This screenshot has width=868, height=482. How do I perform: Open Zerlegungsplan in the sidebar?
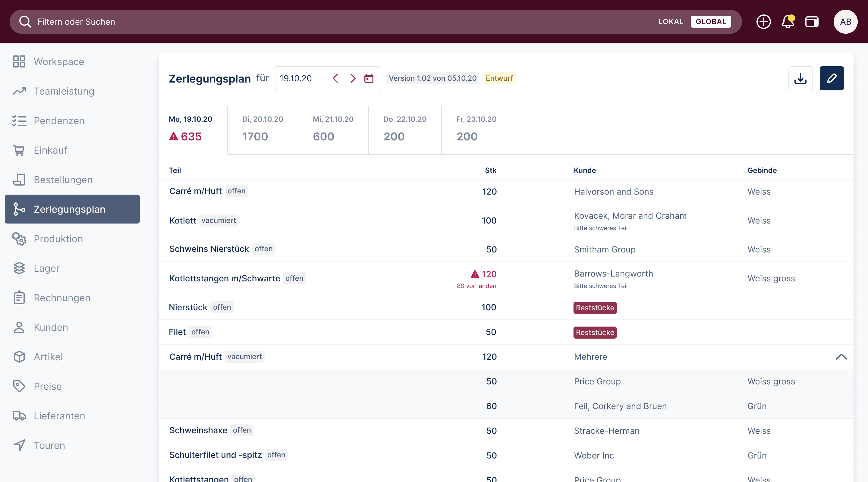point(72,209)
